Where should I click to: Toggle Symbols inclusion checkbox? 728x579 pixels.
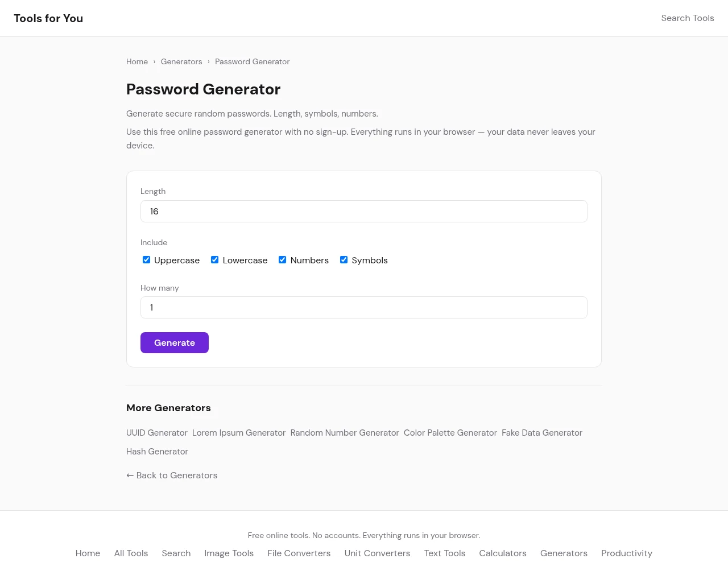[x=344, y=260]
